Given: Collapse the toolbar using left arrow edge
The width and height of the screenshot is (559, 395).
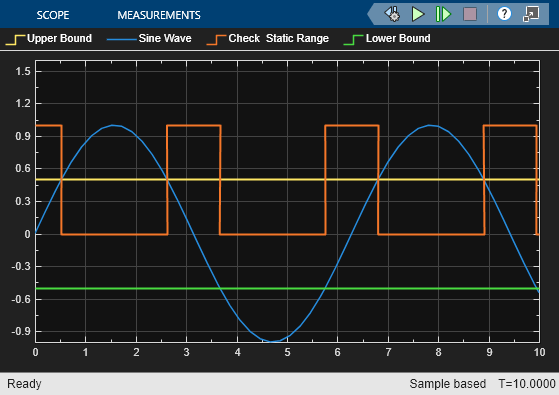Looking at the screenshot, I should (371, 14).
